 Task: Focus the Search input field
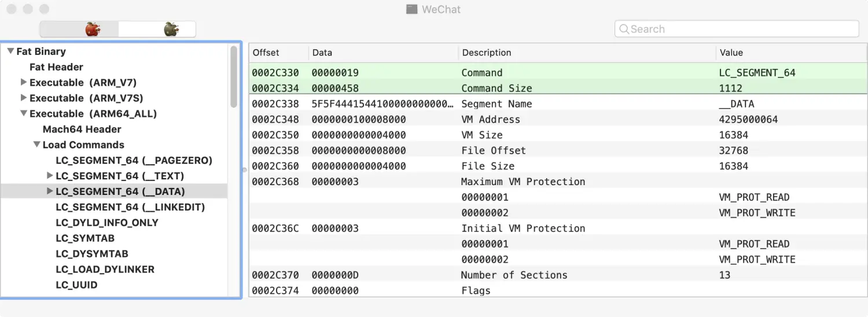(741, 29)
